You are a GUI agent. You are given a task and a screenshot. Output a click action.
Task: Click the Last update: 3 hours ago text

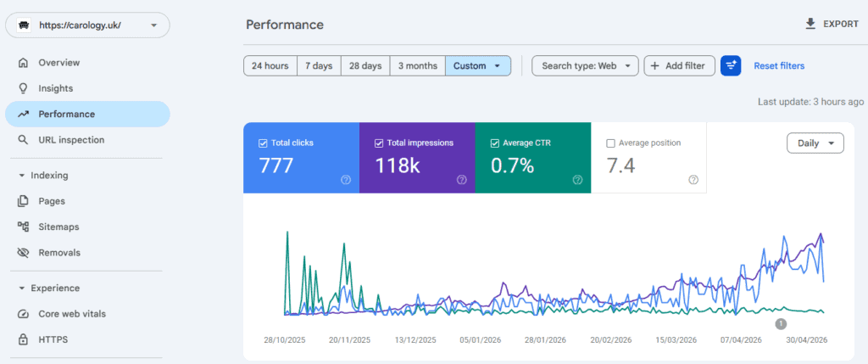click(x=810, y=102)
